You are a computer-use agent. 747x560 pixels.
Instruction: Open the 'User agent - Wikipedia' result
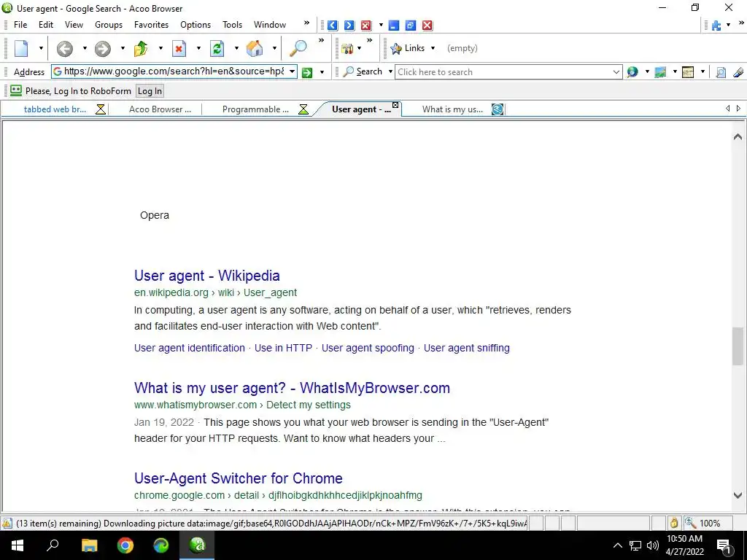pyautogui.click(x=206, y=276)
